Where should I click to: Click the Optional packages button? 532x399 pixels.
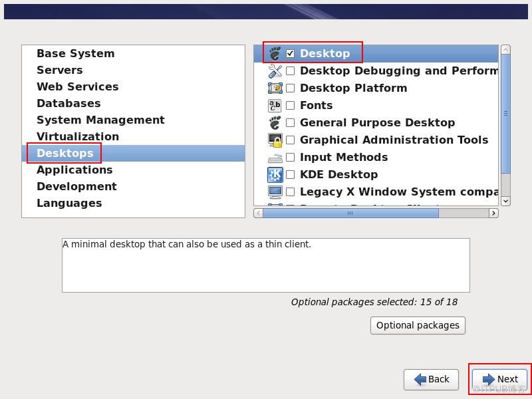point(418,325)
